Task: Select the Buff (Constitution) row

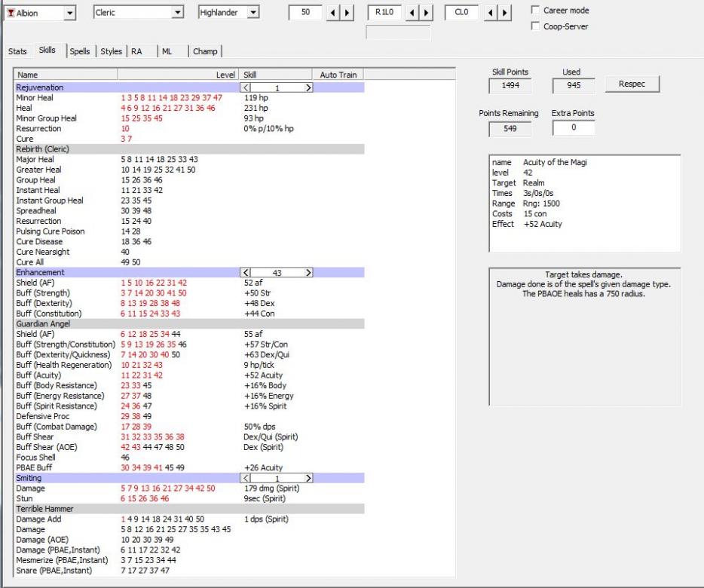Action: [189, 314]
